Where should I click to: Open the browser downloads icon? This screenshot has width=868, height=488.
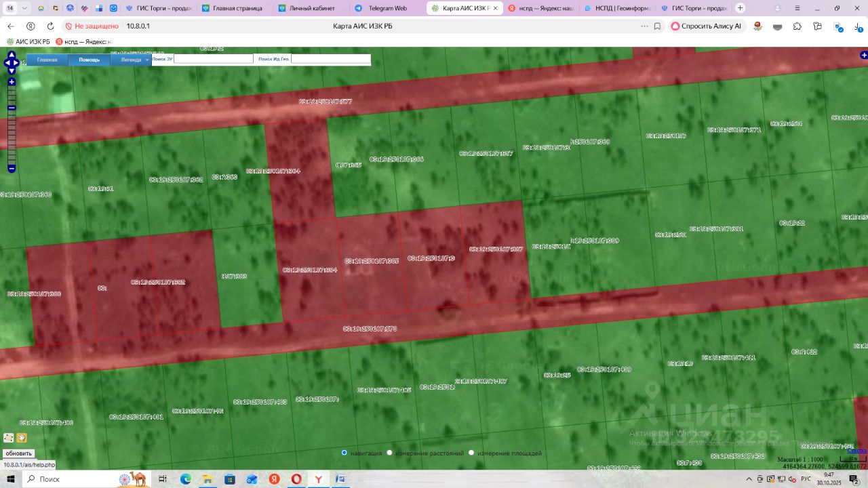(x=858, y=26)
